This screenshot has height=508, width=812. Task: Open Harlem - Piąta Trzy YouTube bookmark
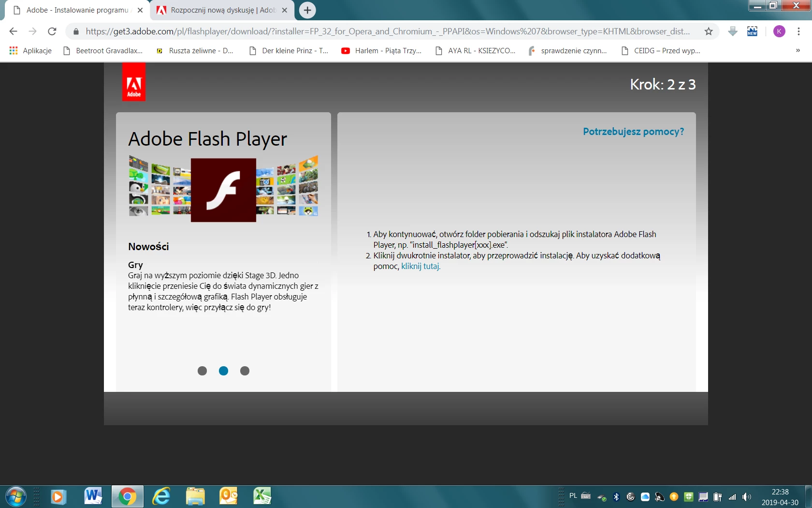click(381, 51)
